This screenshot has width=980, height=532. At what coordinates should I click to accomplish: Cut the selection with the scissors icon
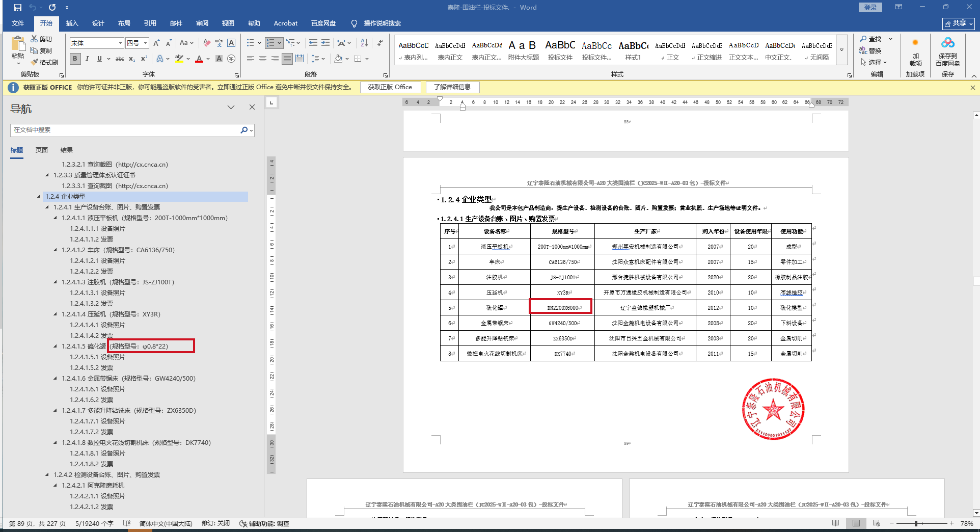[34, 39]
